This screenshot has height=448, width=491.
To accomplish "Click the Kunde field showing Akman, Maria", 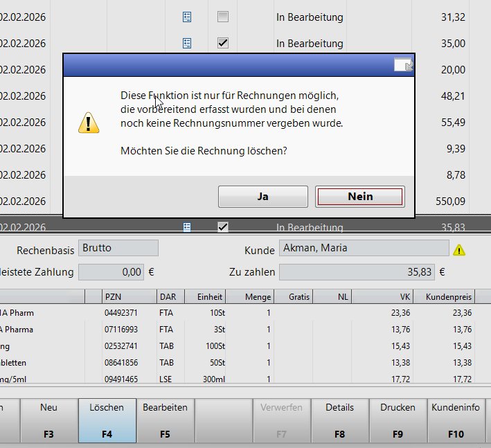I will (x=364, y=249).
